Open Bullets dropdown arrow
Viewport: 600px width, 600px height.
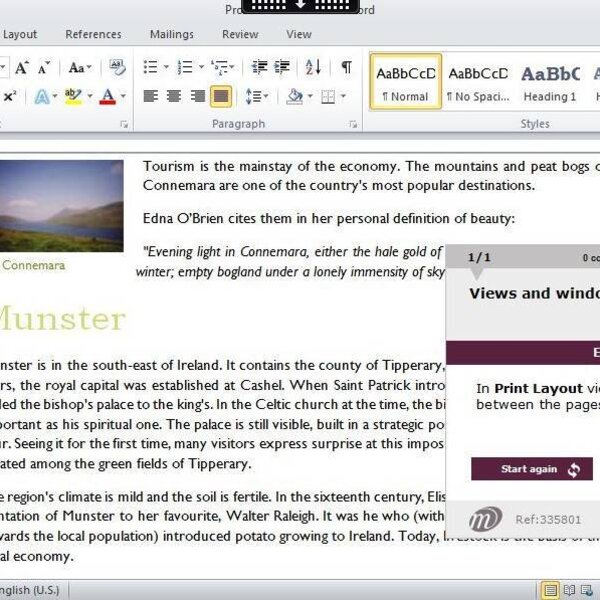[x=166, y=67]
